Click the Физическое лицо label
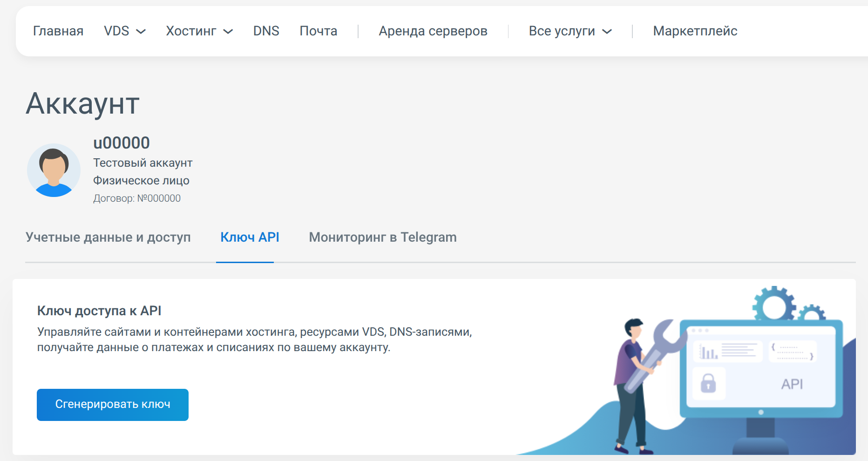Viewport: 868px width, 461px height. tap(141, 180)
